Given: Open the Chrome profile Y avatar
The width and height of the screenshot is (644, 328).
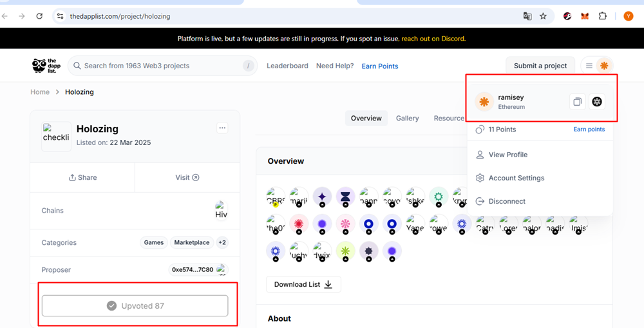Looking at the screenshot, I should click(629, 16).
